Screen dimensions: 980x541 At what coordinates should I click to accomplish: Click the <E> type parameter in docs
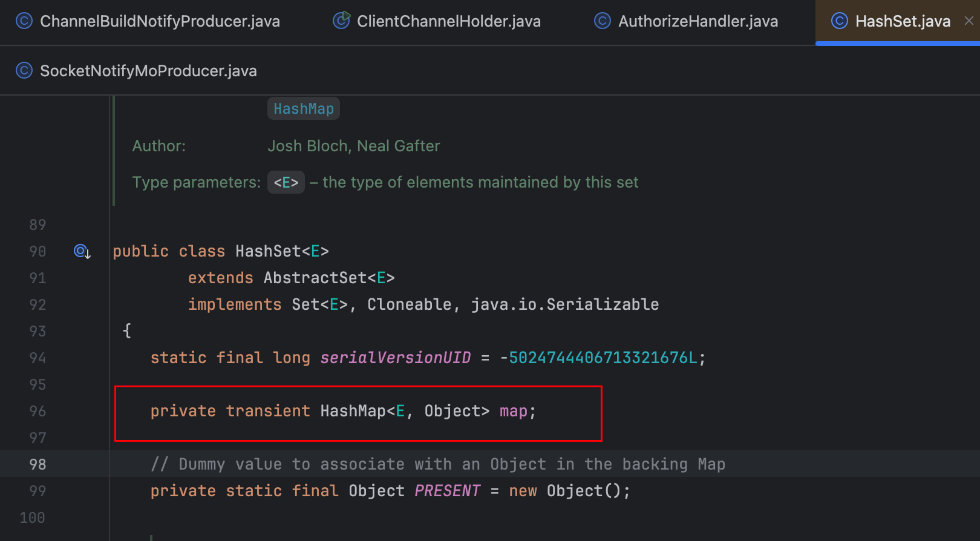[x=286, y=183]
